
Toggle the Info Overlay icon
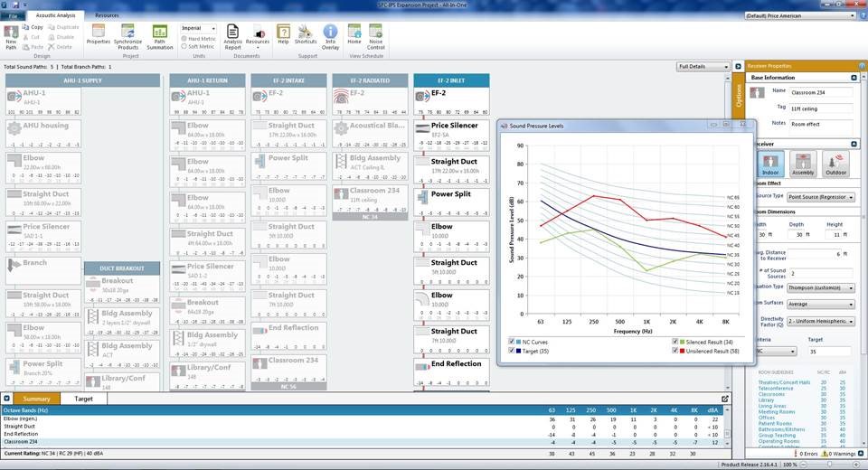coord(331,35)
